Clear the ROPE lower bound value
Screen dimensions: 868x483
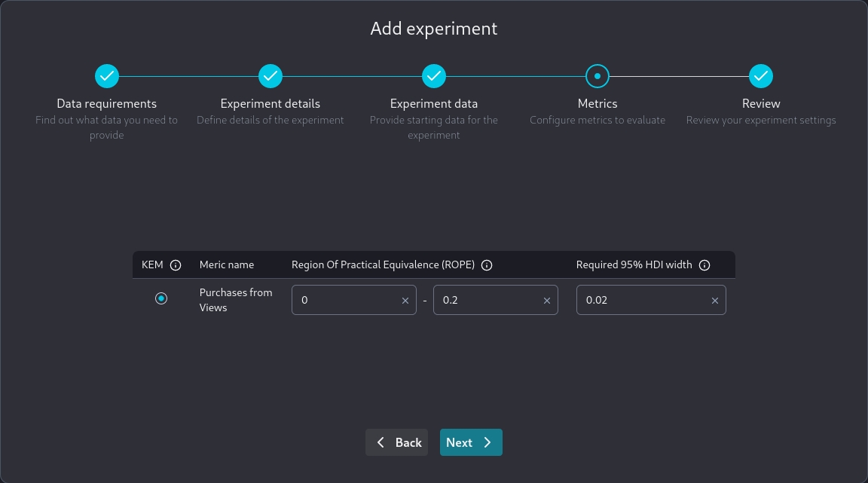tap(405, 301)
